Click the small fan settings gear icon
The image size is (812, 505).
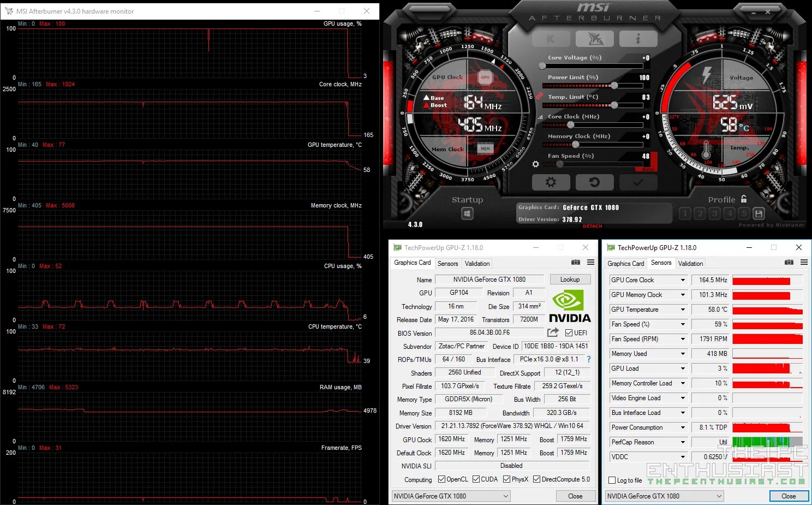(x=536, y=164)
